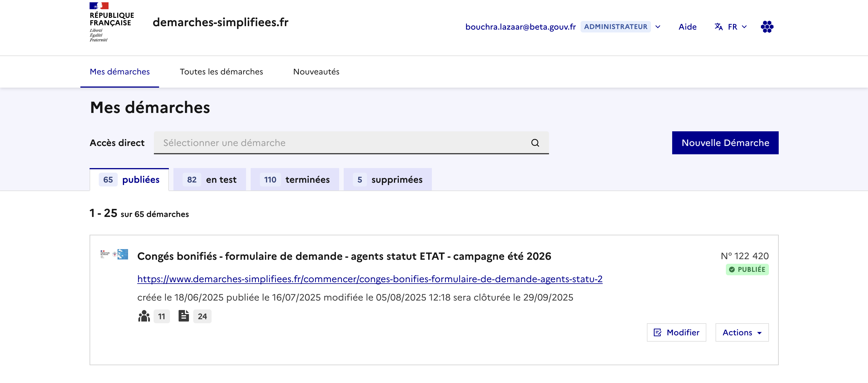Click the Nouvelle Démarche button
This screenshot has width=868, height=383.
[x=725, y=143]
